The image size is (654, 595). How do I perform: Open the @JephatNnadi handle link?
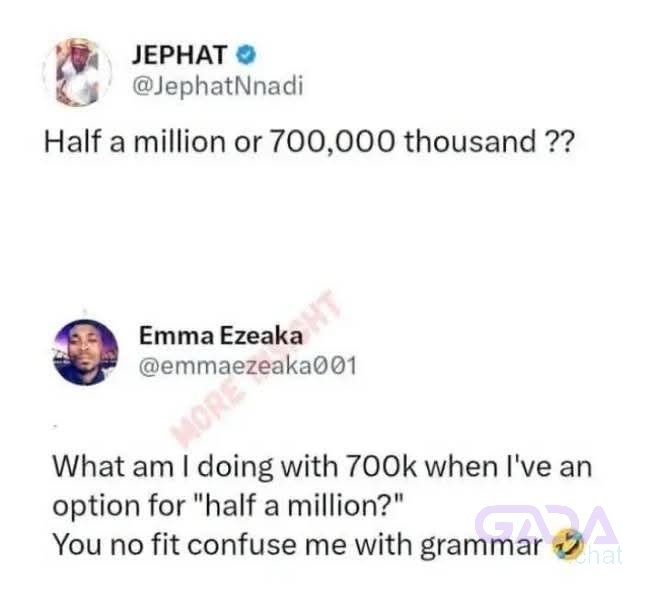click(x=218, y=86)
